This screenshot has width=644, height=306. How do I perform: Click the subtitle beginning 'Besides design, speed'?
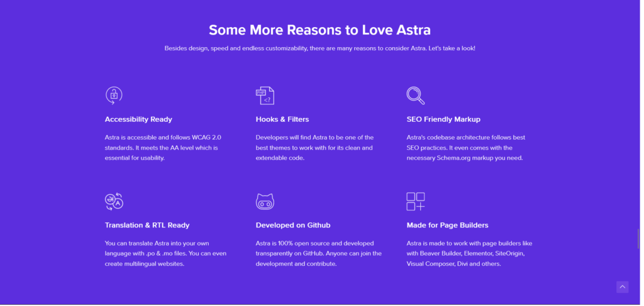(x=320, y=48)
